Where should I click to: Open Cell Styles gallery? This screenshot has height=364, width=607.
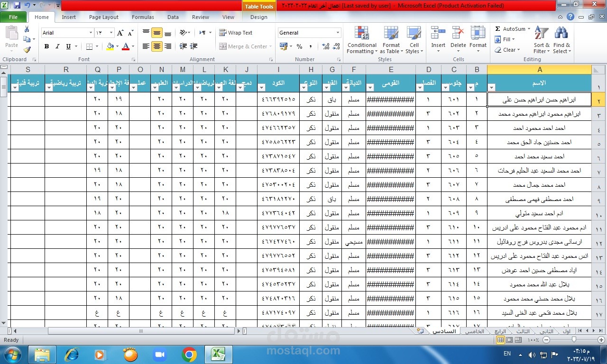(x=414, y=40)
